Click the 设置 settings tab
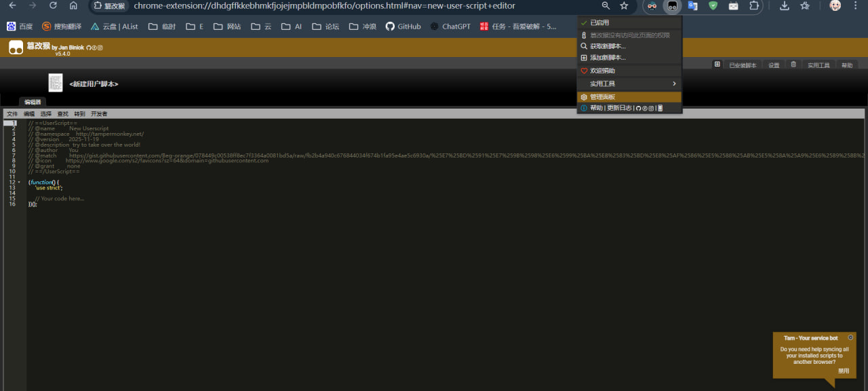 point(774,65)
